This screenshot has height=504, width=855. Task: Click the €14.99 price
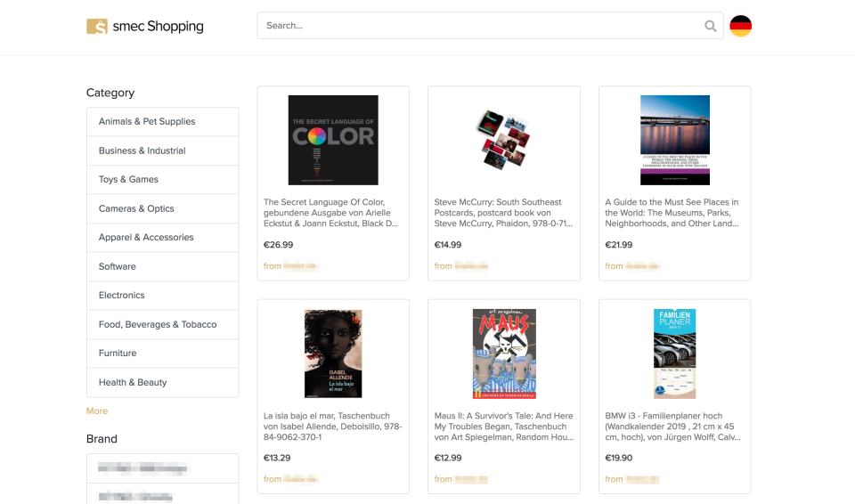[x=448, y=245]
